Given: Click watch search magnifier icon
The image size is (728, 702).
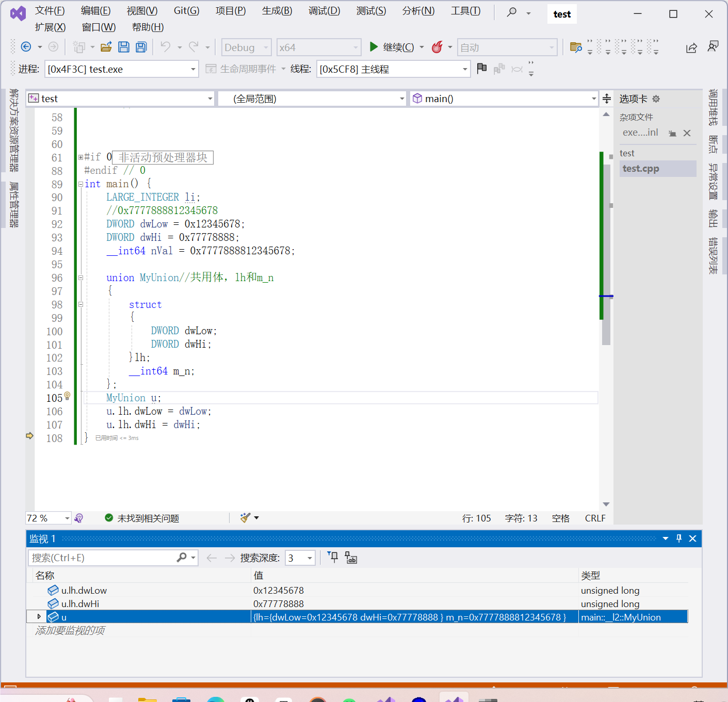Looking at the screenshot, I should tap(182, 558).
